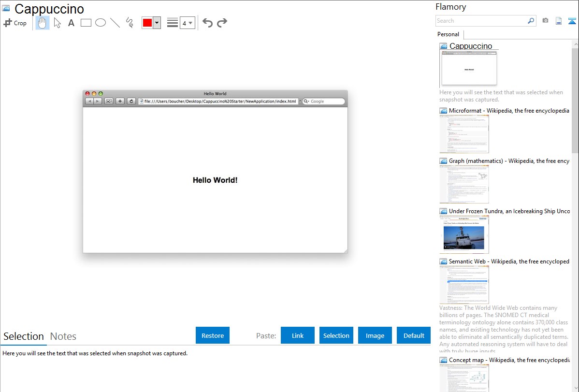Image resolution: width=579 pixels, height=392 pixels.
Task: Redo the last annotation
Action: (x=222, y=23)
